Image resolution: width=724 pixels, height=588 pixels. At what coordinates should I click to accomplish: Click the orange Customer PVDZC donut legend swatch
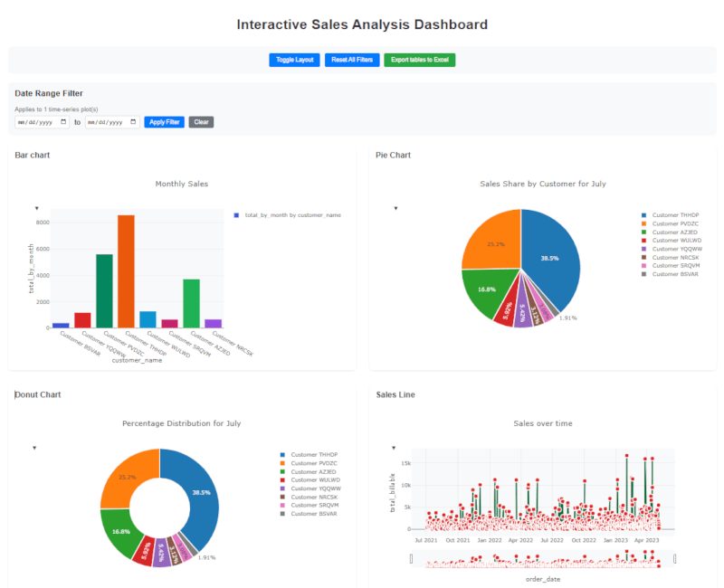tap(283, 462)
